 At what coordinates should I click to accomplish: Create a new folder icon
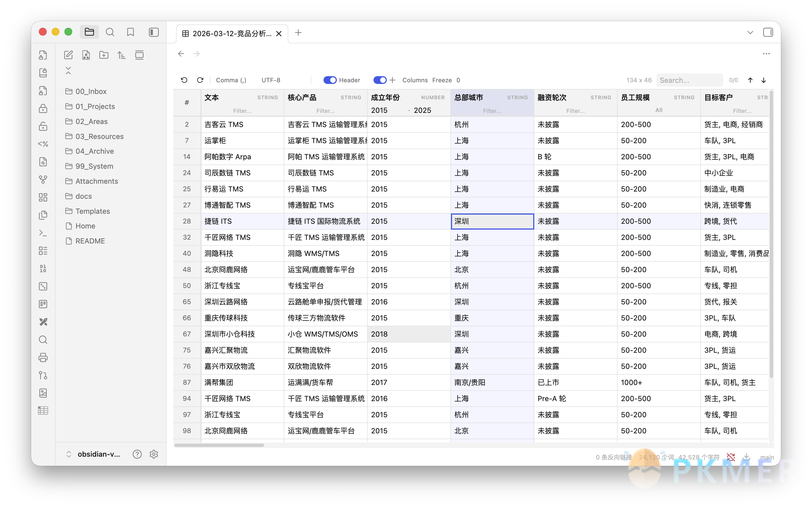point(104,55)
